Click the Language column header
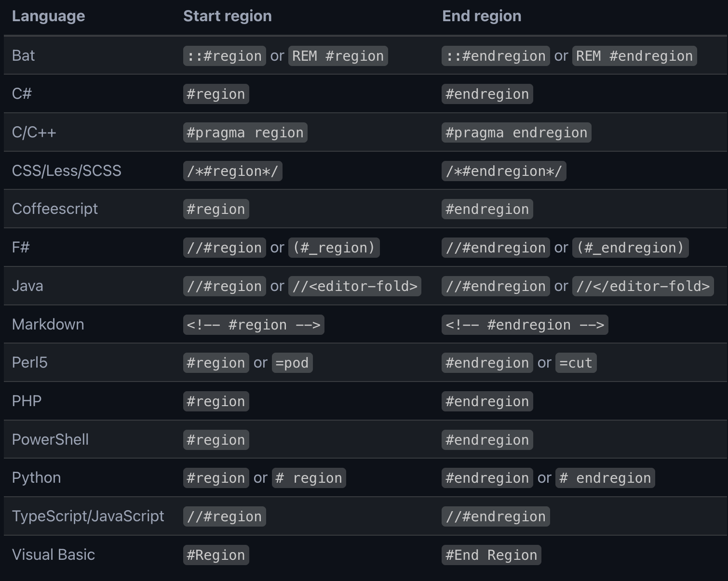Screen dimensions: 728x581 point(48,16)
